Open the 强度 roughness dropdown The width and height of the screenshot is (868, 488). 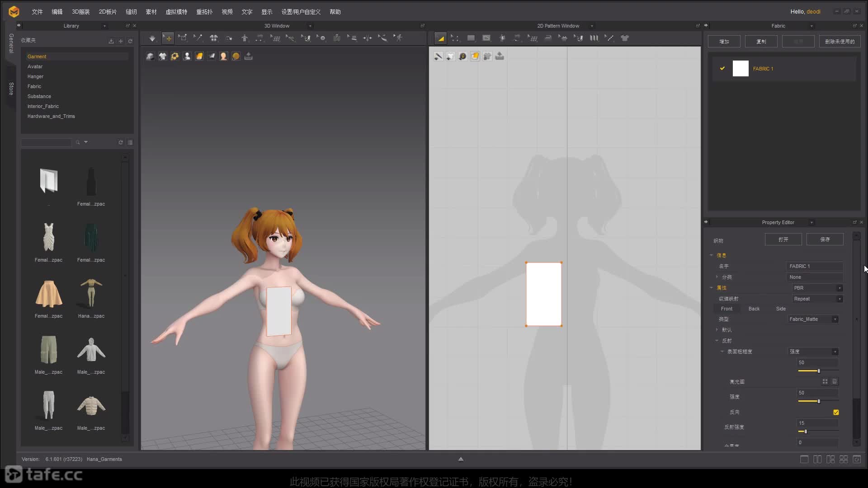click(x=813, y=352)
